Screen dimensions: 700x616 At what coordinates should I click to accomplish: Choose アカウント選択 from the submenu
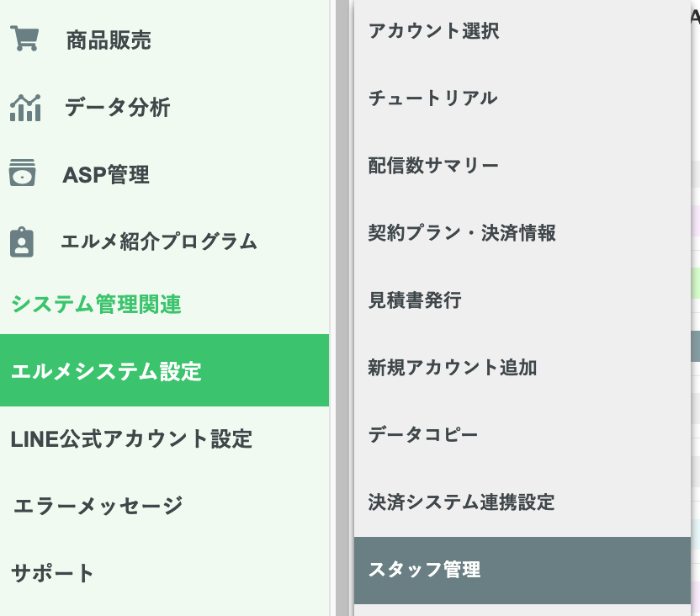(x=434, y=32)
